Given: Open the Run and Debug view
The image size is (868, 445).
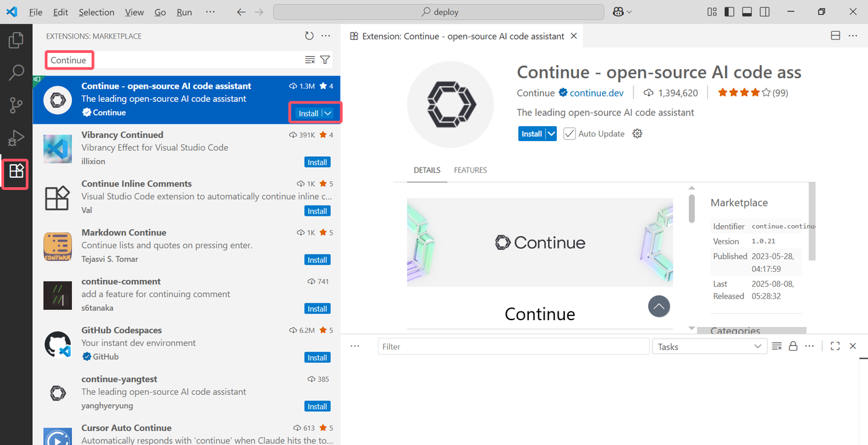Looking at the screenshot, I should pyautogui.click(x=16, y=138).
